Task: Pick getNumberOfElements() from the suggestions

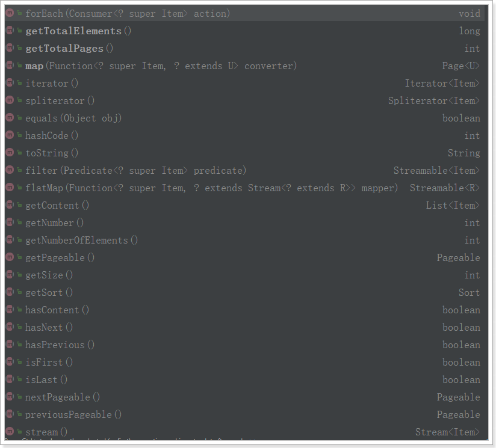Action: (x=81, y=240)
